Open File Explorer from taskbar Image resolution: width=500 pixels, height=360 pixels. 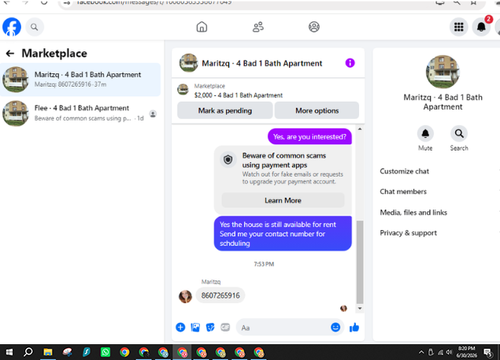48,352
